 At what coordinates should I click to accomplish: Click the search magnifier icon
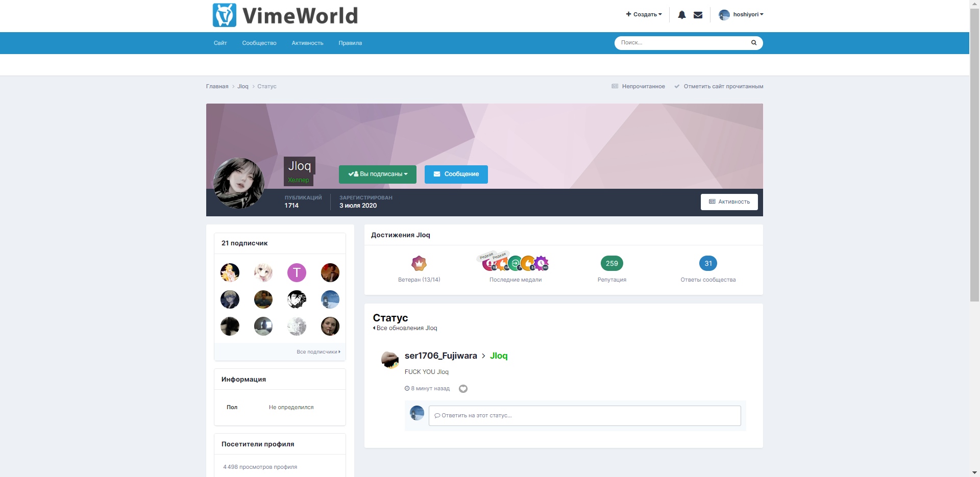753,43
